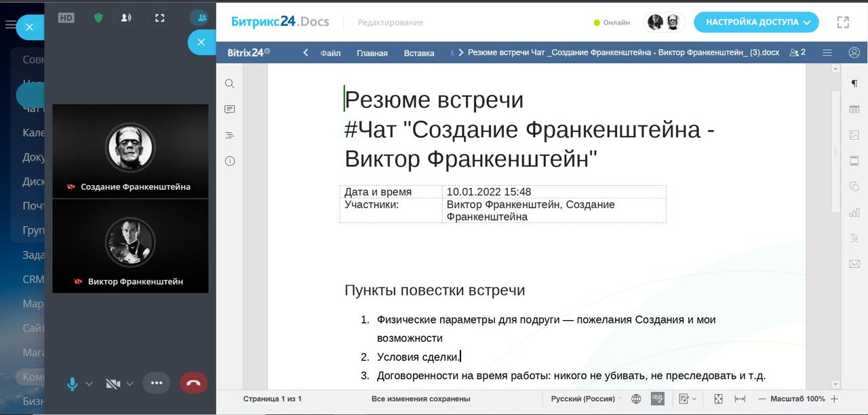Click the online user avatars
This screenshot has width=868, height=415.
pos(664,22)
